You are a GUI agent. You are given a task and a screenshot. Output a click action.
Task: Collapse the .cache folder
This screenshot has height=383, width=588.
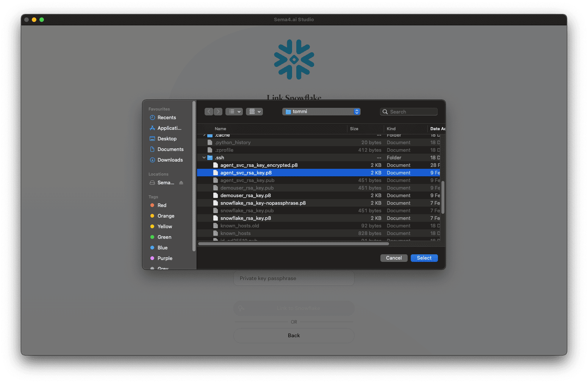[204, 135]
